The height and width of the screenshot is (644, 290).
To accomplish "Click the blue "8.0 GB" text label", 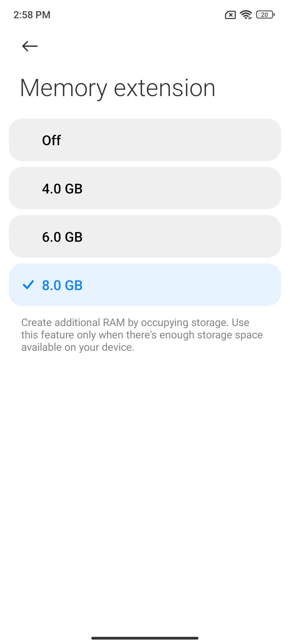I will pyautogui.click(x=62, y=285).
